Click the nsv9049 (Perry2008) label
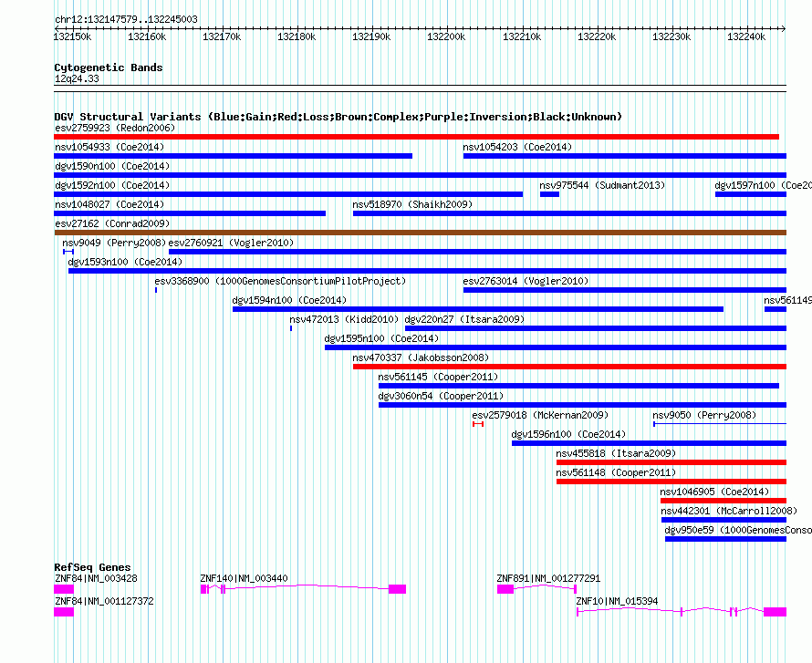The height and width of the screenshot is (663, 812). (x=114, y=243)
